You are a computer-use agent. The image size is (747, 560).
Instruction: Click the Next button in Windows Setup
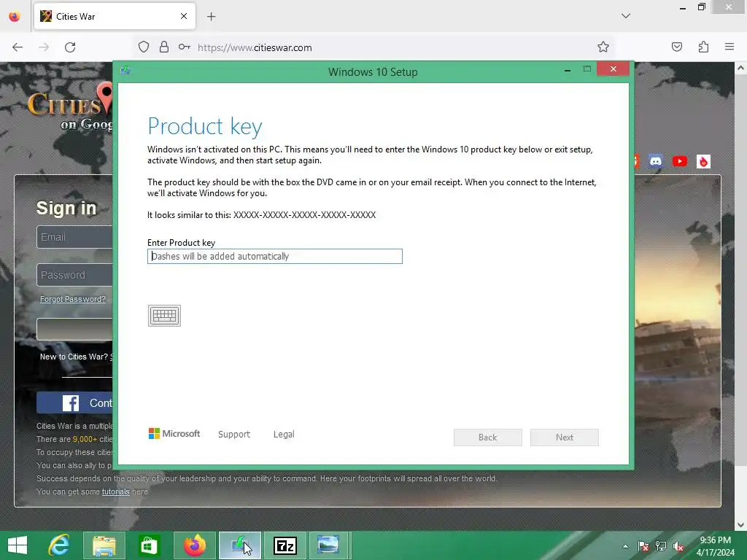pyautogui.click(x=565, y=437)
